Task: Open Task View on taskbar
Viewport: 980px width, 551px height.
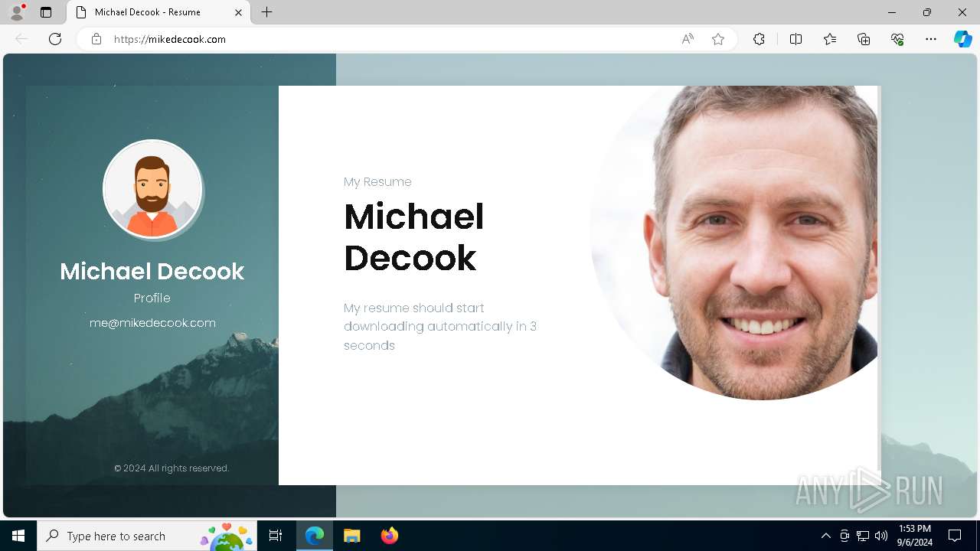Action: [x=276, y=536]
